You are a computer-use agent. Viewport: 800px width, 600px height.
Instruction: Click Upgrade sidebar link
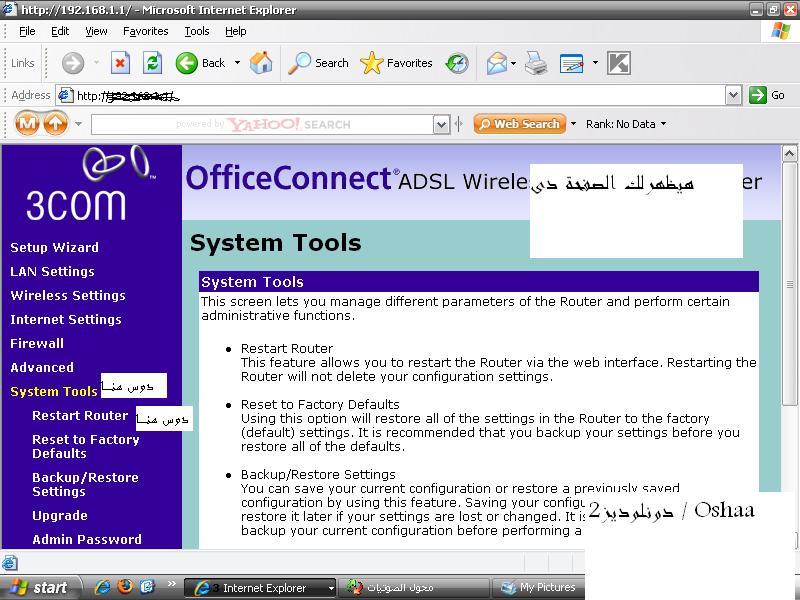pyautogui.click(x=60, y=515)
